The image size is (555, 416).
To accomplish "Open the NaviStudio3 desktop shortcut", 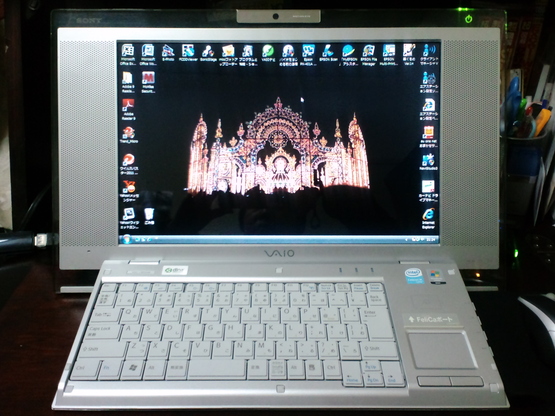I will click(428, 162).
